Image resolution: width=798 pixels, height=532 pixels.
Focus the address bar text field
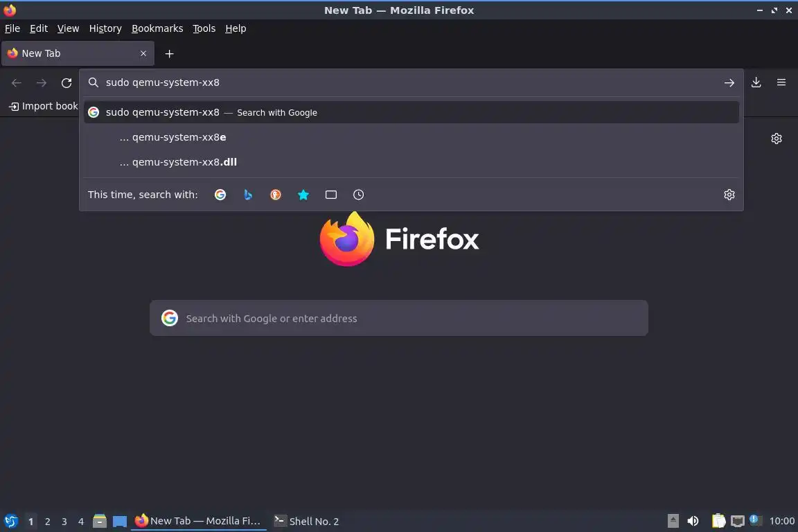[411, 82]
